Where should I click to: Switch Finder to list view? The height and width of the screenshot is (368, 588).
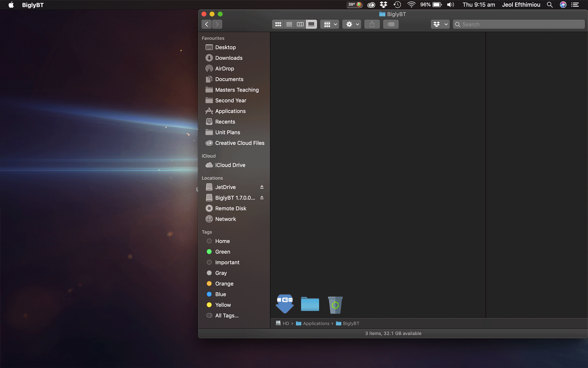click(x=289, y=24)
